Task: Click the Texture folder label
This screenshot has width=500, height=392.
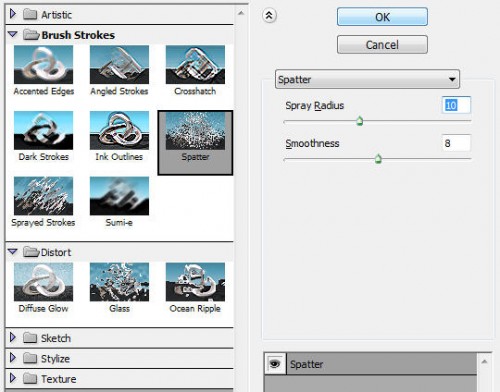Action: (59, 379)
